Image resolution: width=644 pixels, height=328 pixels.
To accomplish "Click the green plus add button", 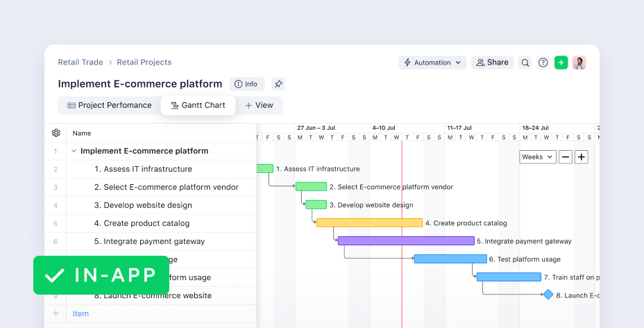I will (561, 63).
